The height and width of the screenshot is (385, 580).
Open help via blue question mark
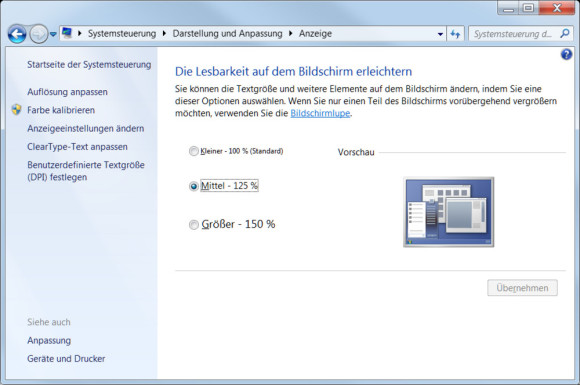pyautogui.click(x=566, y=54)
